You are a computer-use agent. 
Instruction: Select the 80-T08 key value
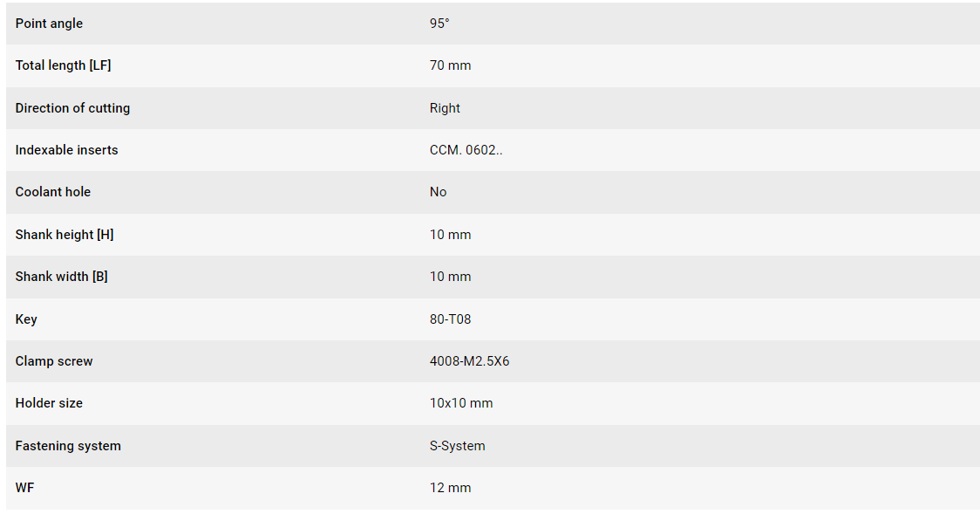[450, 319]
